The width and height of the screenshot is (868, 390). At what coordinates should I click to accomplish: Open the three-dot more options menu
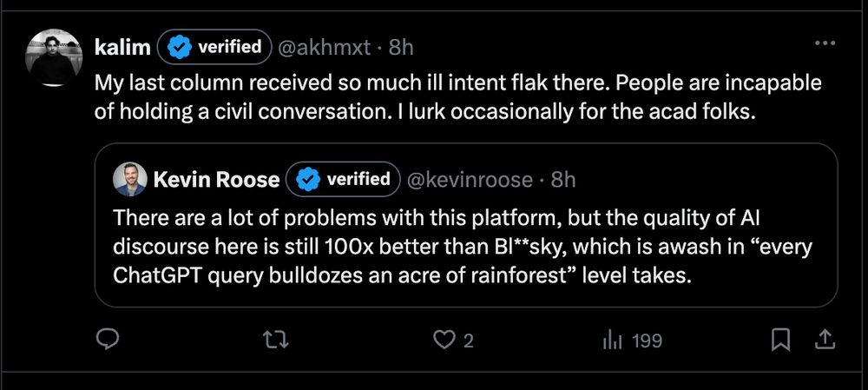pyautogui.click(x=825, y=43)
